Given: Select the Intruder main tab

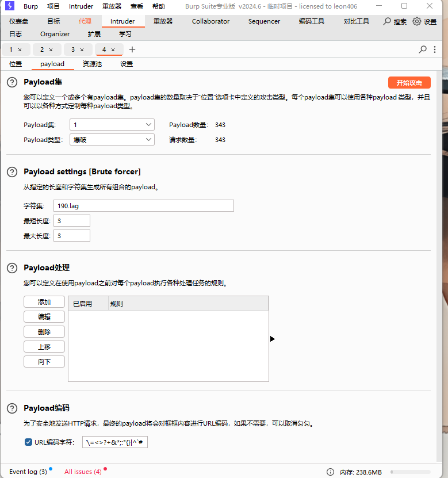Looking at the screenshot, I should click(122, 21).
